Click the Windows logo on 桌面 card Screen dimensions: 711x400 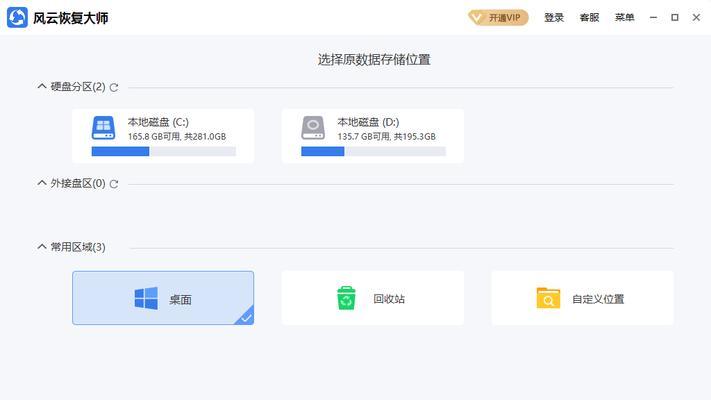pos(146,298)
